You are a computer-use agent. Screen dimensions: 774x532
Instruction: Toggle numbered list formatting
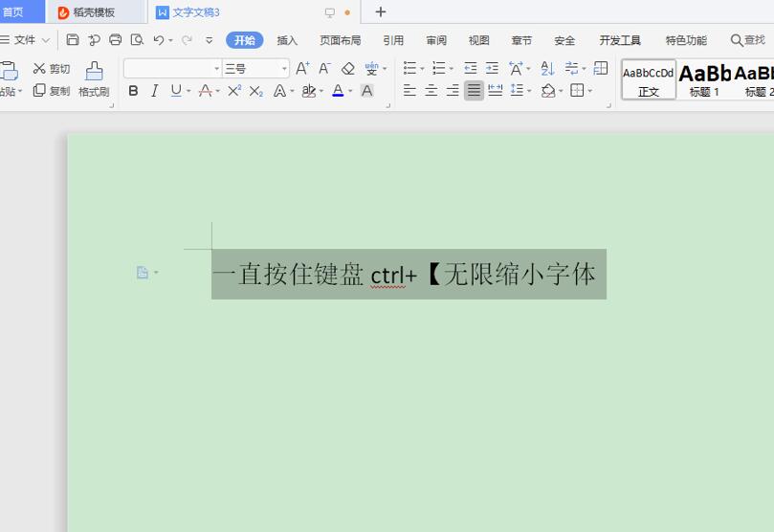coord(438,68)
